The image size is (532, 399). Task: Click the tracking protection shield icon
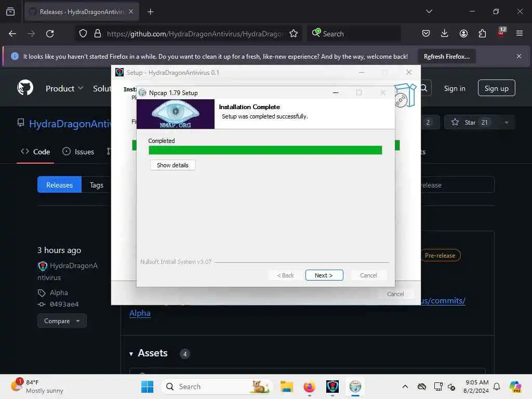(83, 34)
